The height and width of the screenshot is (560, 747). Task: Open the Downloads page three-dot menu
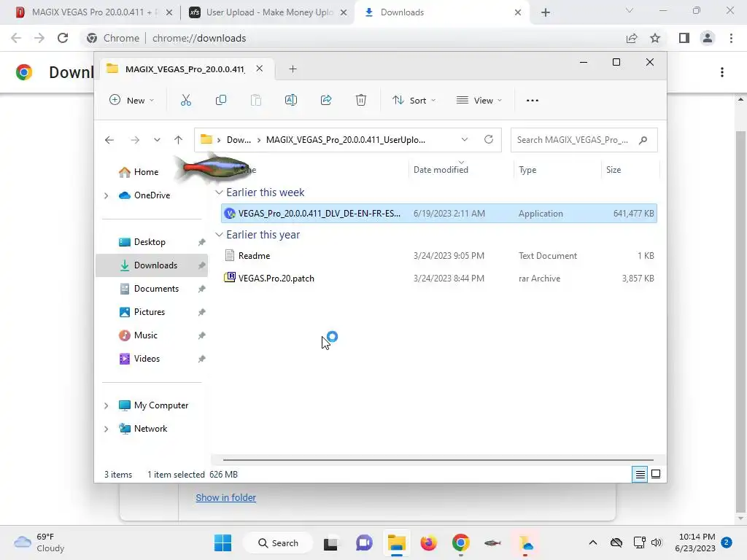(x=722, y=72)
